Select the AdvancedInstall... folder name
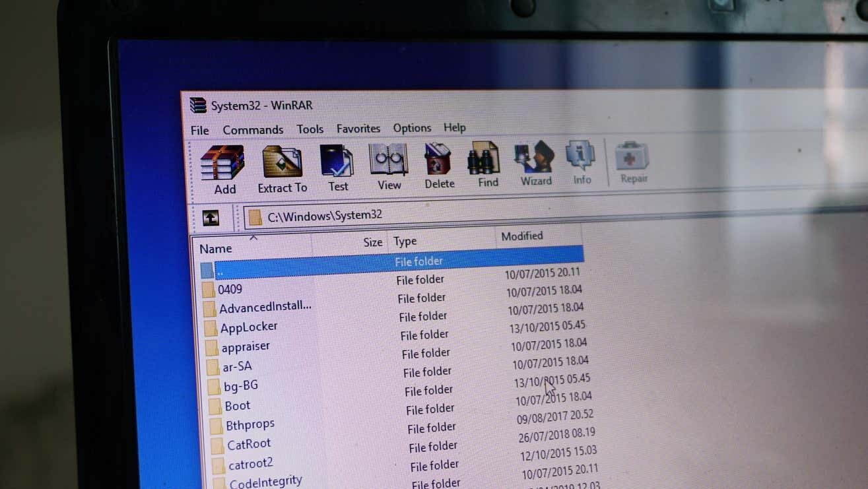This screenshot has height=489, width=868. tap(265, 307)
